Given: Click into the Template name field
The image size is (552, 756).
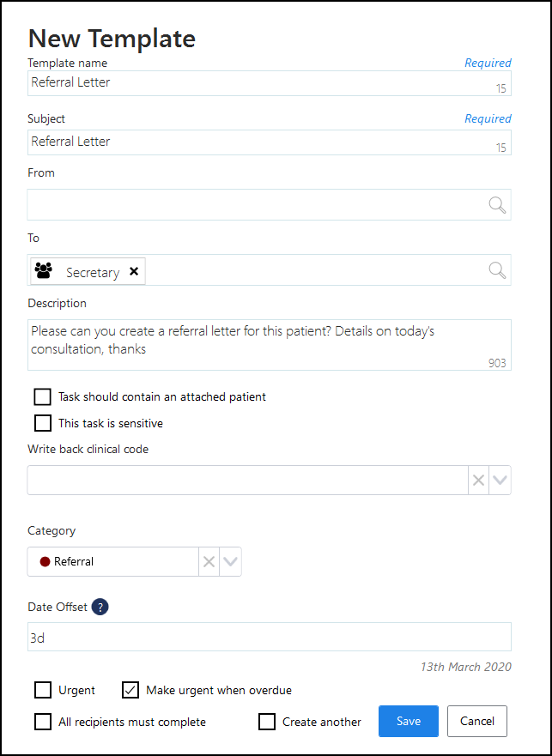Looking at the screenshot, I should tap(258, 82).
